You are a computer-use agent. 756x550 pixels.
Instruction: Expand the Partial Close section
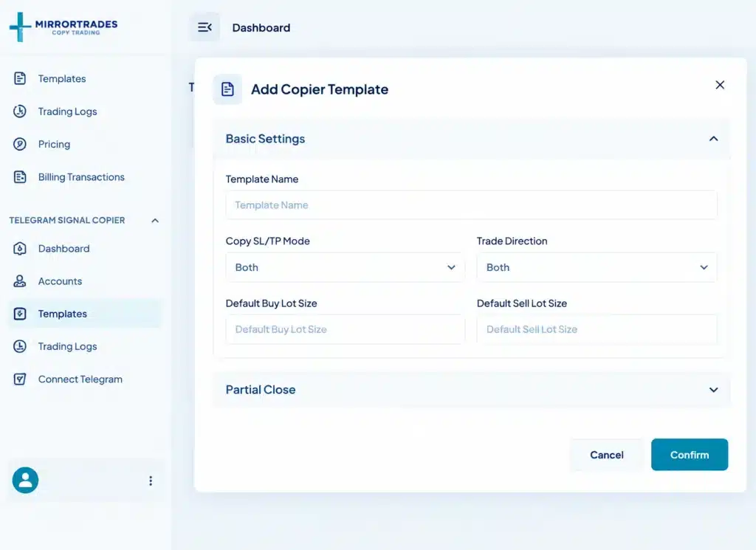(x=472, y=390)
